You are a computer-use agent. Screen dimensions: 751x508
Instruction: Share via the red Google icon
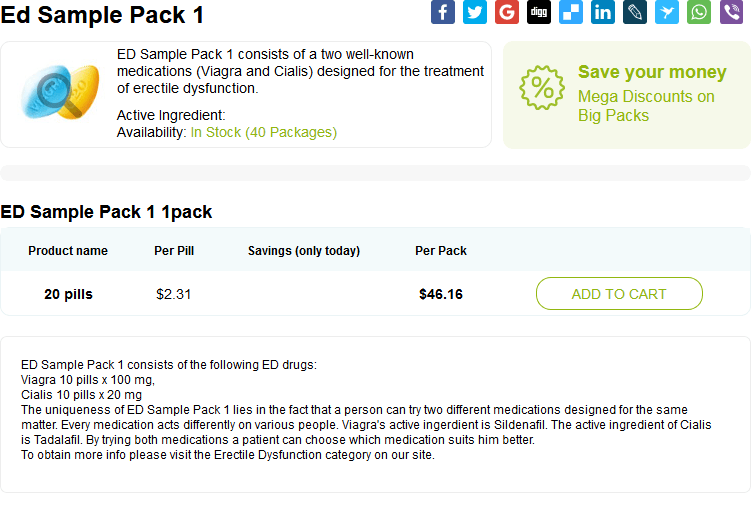[x=507, y=11]
